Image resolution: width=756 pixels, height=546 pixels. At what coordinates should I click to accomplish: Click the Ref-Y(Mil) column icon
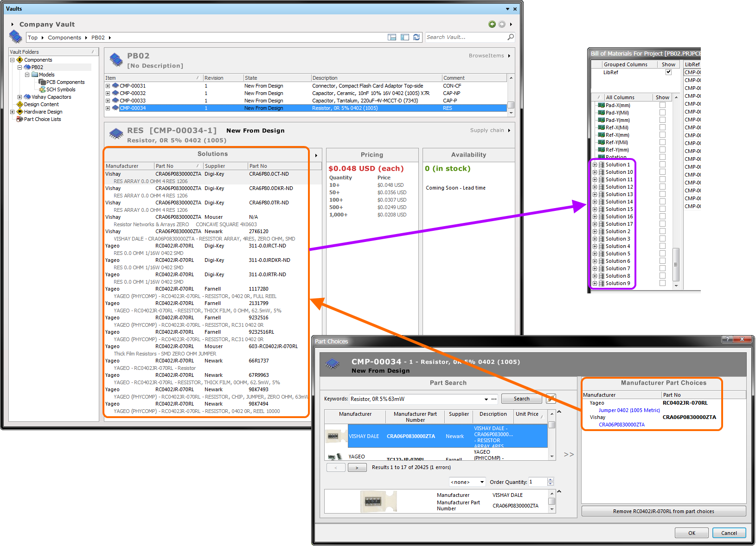[x=602, y=142]
